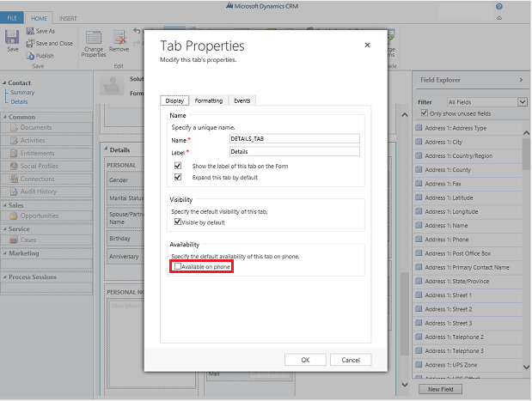Image resolution: width=532 pixels, height=401 pixels.
Task: Collapse the Process Sessions section
Action: pos(5,277)
